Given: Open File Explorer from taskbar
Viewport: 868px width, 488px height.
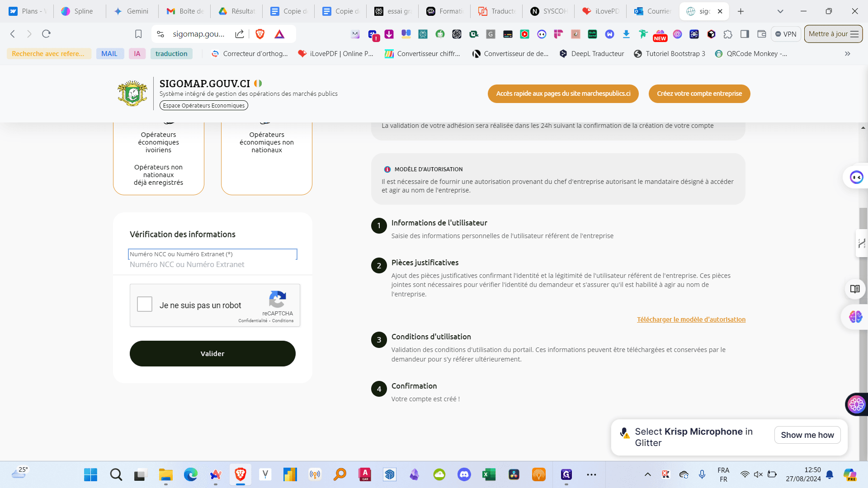Looking at the screenshot, I should point(165,474).
